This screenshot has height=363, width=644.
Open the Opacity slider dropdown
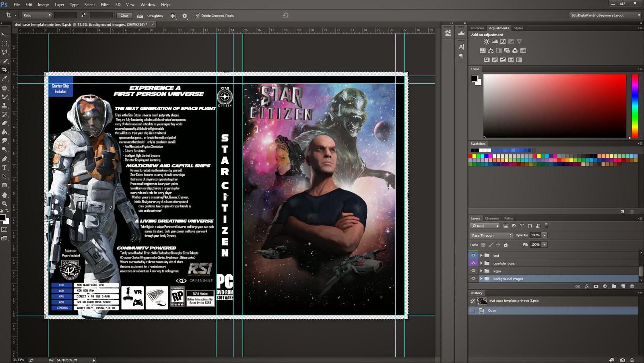click(545, 235)
